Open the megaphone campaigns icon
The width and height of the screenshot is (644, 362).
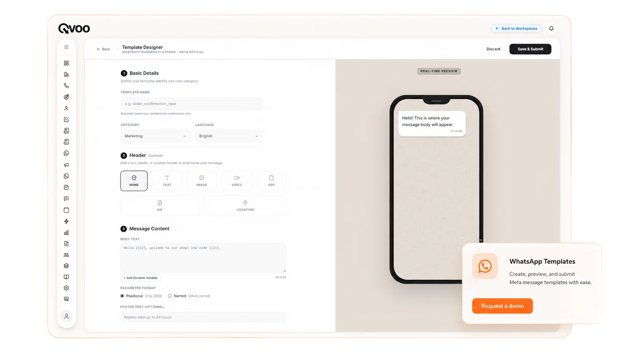point(66,165)
